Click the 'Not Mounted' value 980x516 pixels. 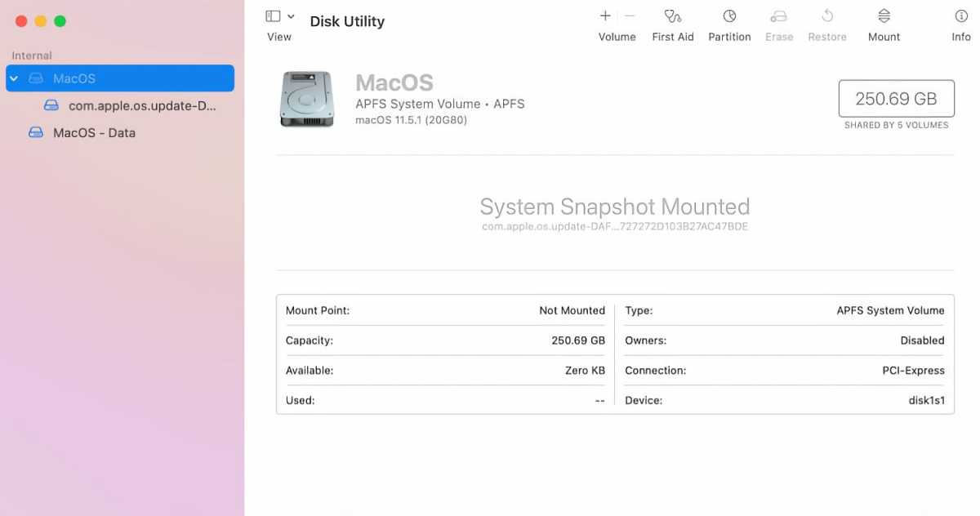click(572, 310)
